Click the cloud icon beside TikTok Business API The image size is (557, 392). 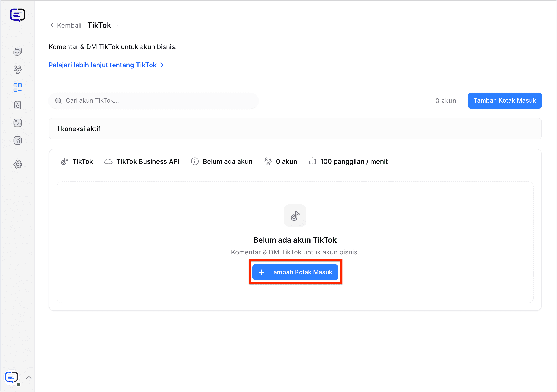pyautogui.click(x=108, y=161)
